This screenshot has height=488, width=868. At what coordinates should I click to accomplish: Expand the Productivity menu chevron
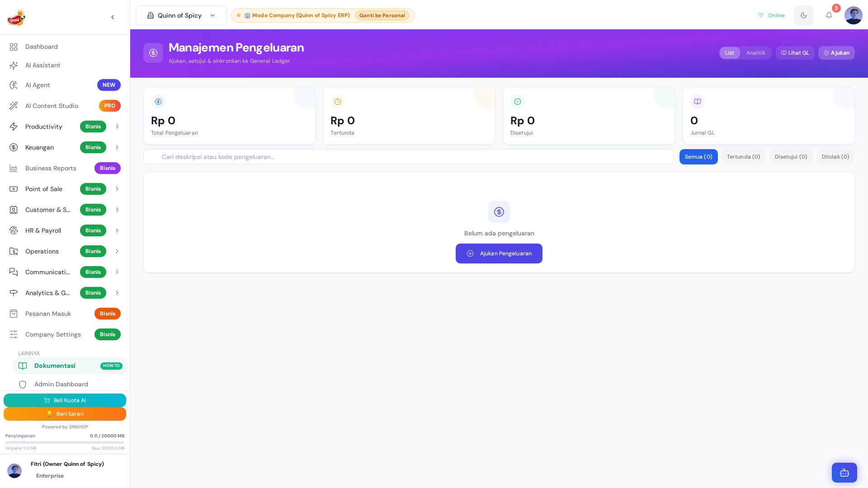(117, 127)
